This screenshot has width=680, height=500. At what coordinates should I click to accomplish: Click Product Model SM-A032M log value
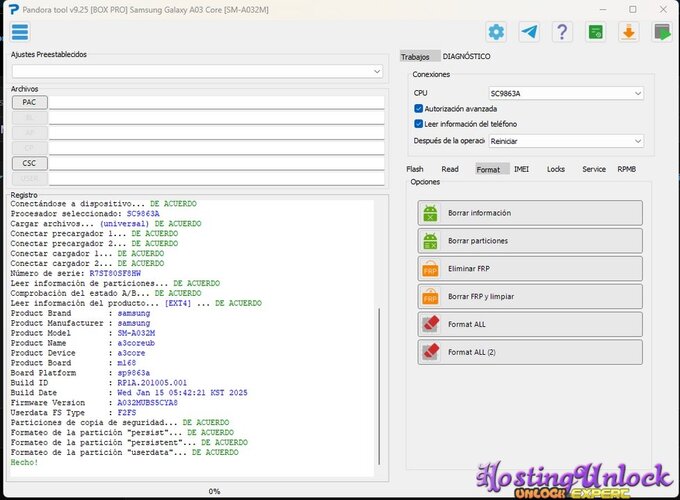(136, 333)
